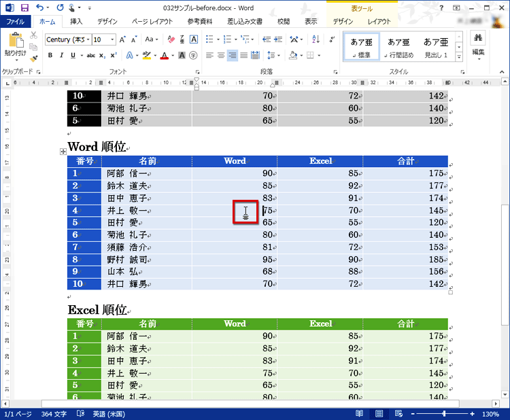Click the Paste clipboard icon

[x=15, y=41]
